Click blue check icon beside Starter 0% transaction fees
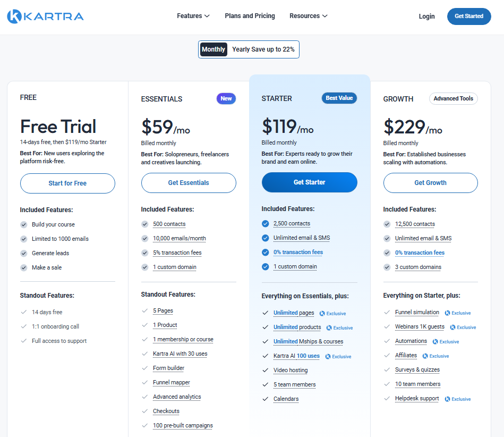 click(x=265, y=253)
